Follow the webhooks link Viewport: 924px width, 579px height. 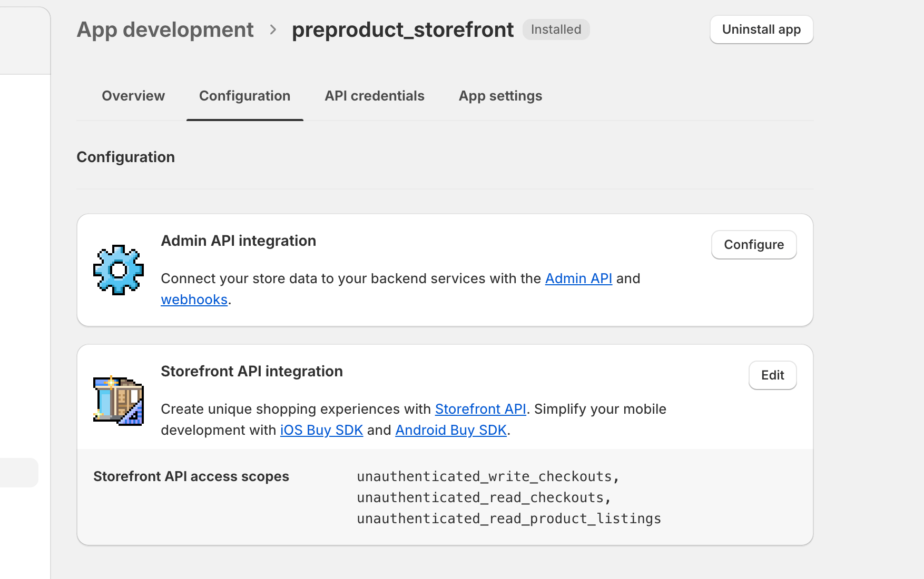(x=194, y=300)
